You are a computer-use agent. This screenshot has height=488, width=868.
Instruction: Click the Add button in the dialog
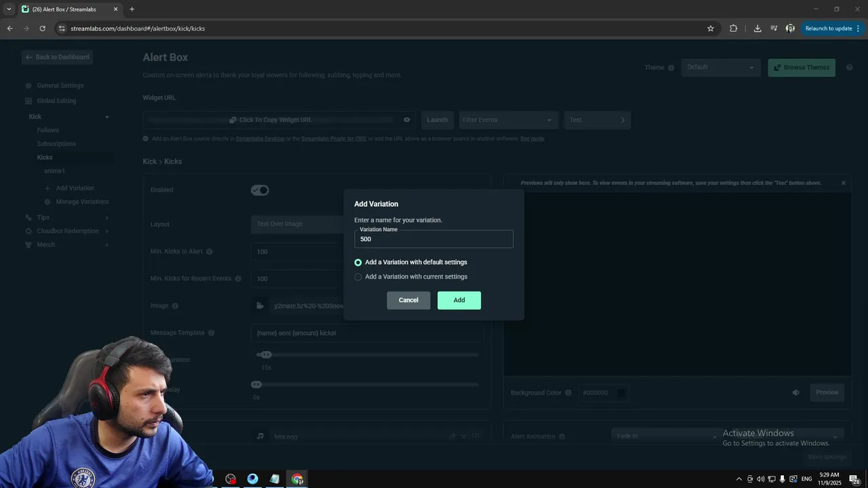point(459,300)
